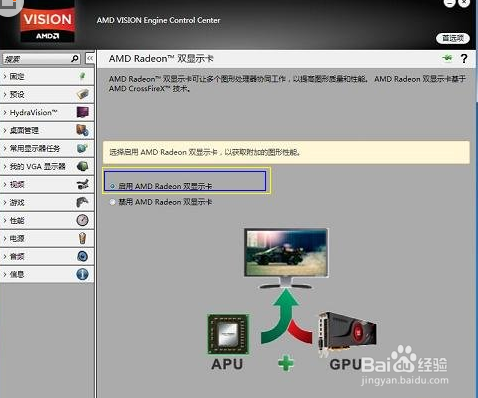Collapse sidebar with the << button
Screen dimensions: 478x398
pyautogui.click(x=90, y=59)
